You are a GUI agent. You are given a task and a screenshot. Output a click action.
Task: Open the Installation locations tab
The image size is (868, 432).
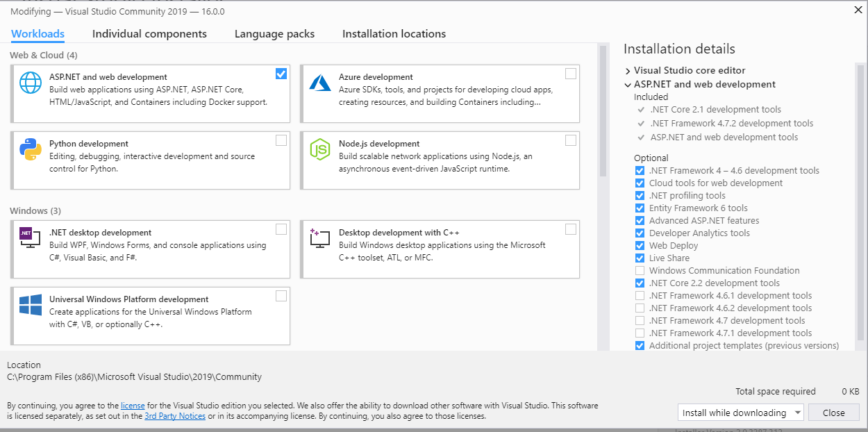pos(394,34)
